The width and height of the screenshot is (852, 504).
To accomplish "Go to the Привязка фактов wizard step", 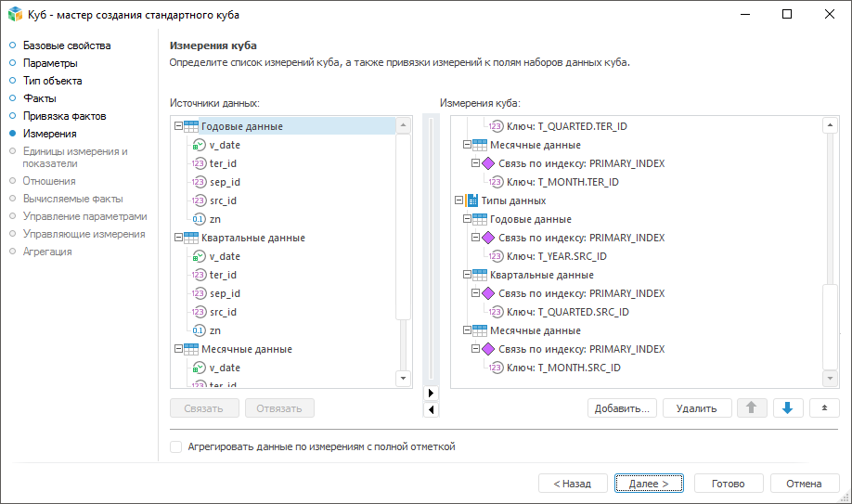I will tap(64, 116).
